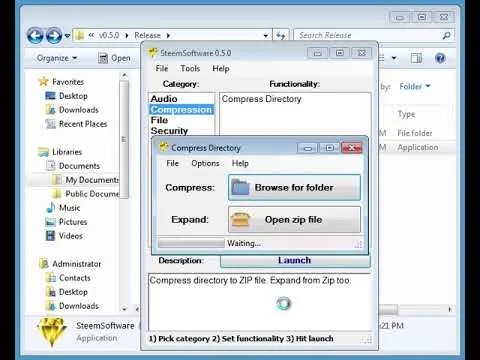
Task: Select the File folder row
Action: point(415,133)
